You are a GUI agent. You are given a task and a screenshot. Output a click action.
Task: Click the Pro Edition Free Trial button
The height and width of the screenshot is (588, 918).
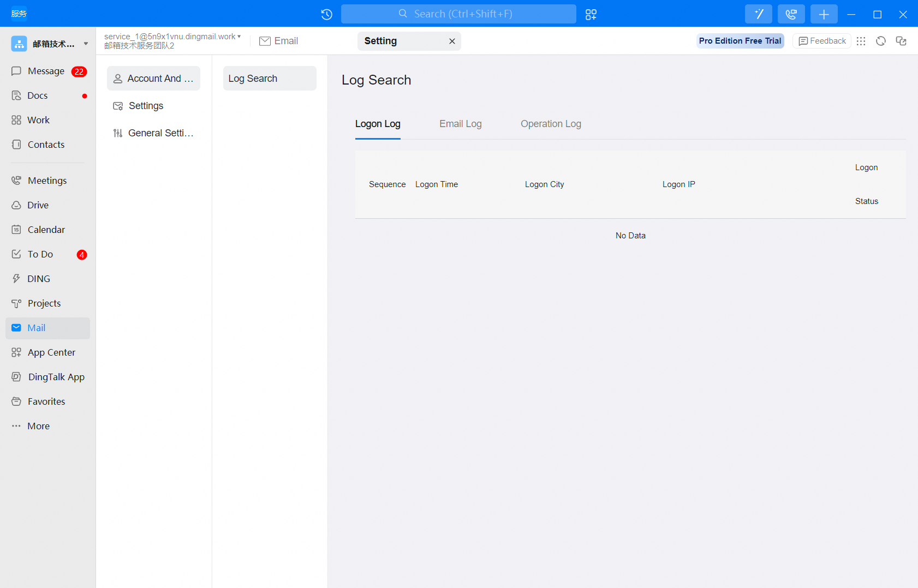coord(740,41)
